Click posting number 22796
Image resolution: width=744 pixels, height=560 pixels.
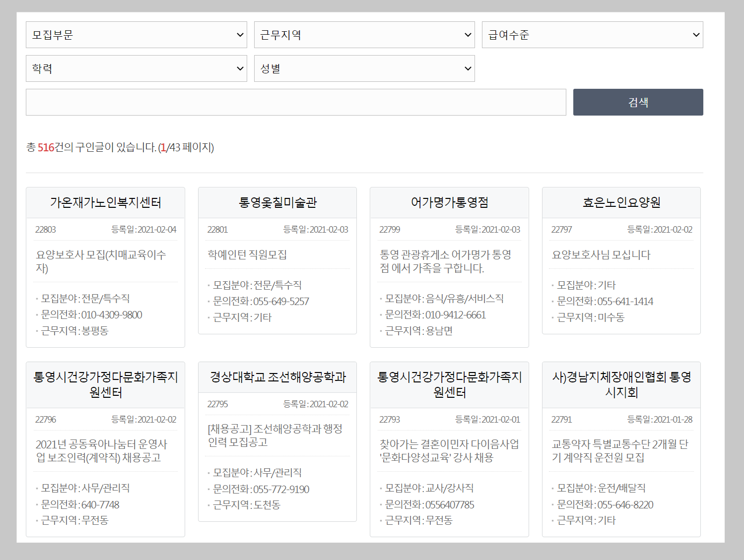click(46, 420)
